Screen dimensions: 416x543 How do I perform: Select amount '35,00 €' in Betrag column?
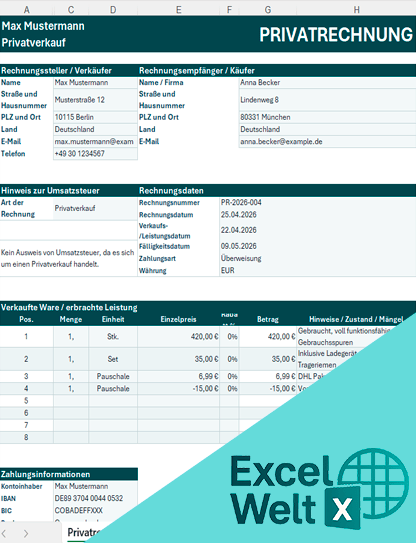(x=267, y=359)
